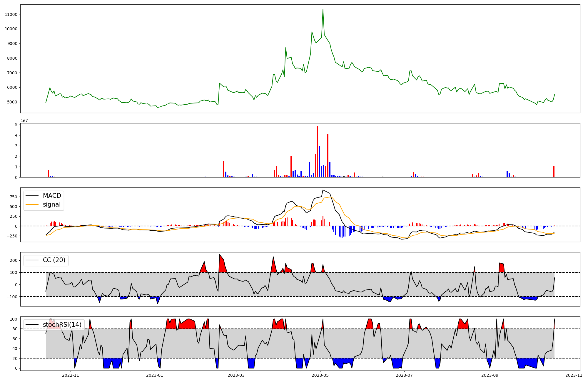Click the 2023-07 date tick label
Screen dimensions: 588x382
[404, 375]
